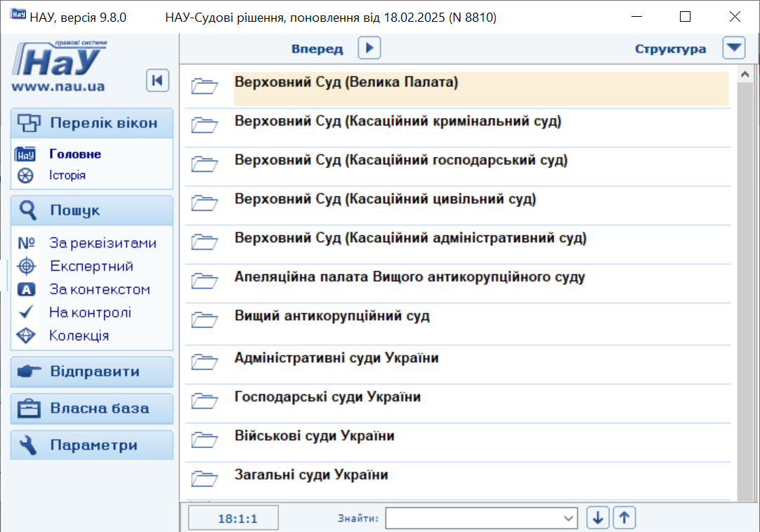The width and height of the screenshot is (760, 532).
Task: Open Загальні суди України
Action: 311,474
